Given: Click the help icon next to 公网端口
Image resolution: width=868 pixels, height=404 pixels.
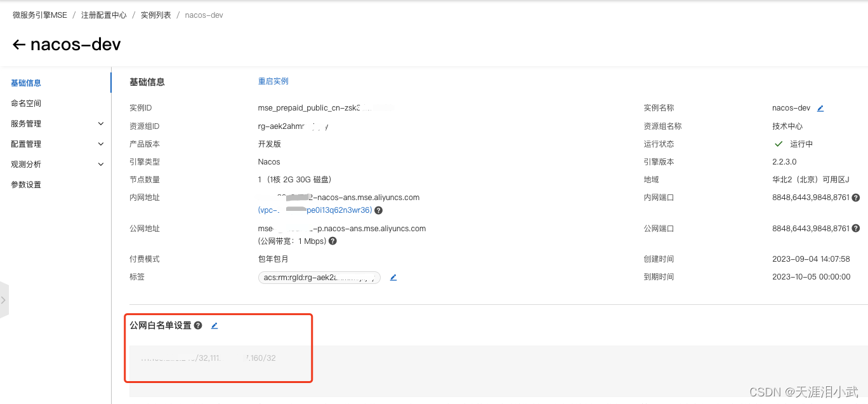Looking at the screenshot, I should [x=856, y=227].
